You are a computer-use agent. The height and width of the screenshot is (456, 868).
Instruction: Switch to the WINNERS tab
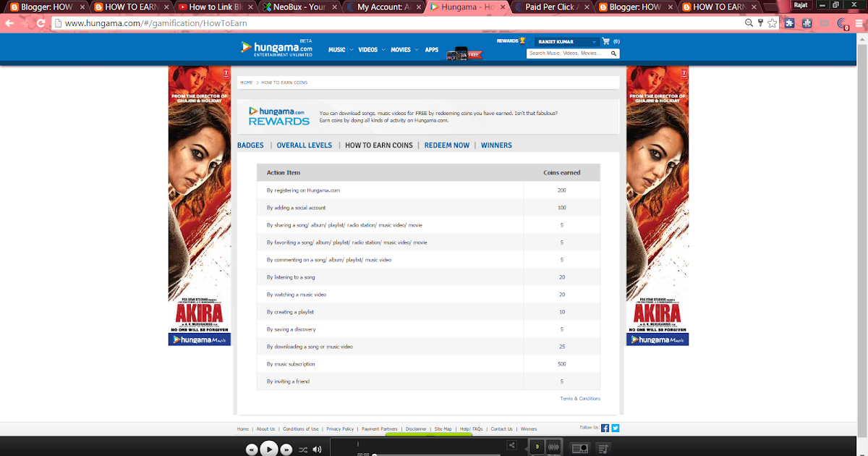(496, 145)
